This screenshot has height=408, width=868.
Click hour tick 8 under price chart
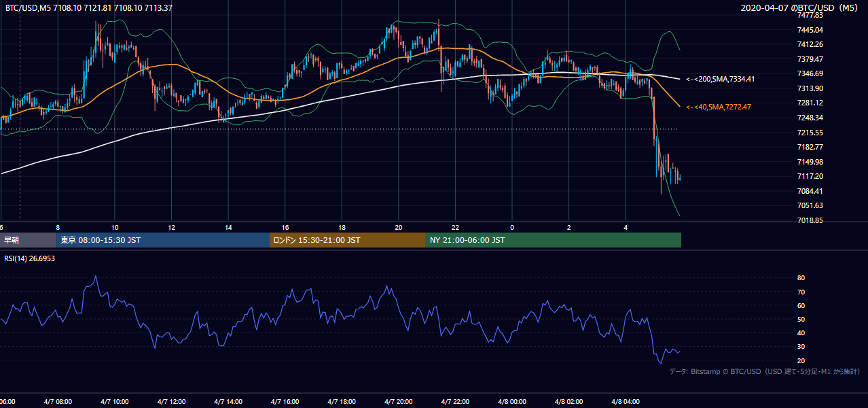[x=58, y=227]
